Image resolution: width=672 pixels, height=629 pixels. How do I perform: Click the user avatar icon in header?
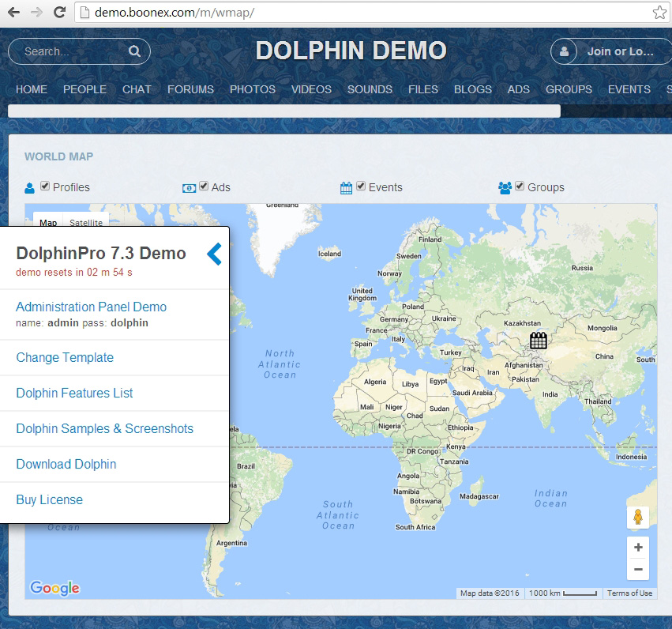click(x=565, y=52)
